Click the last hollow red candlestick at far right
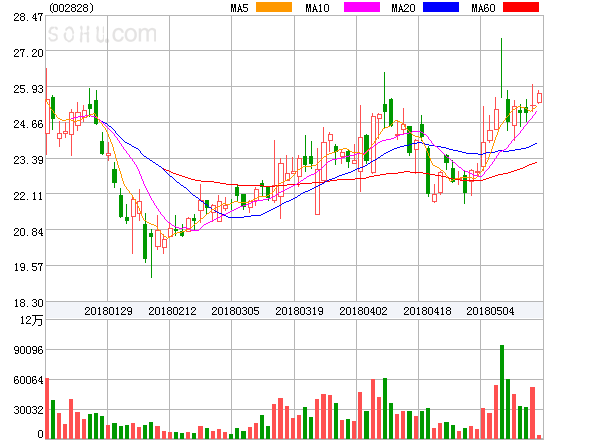The width and height of the screenshot is (600, 440). (x=539, y=98)
